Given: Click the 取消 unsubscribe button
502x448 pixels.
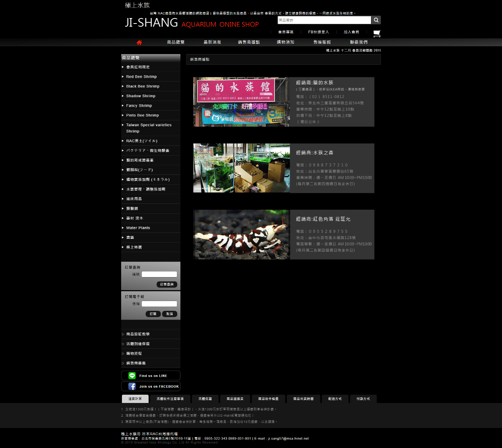Looking at the screenshot, I should 170,314.
